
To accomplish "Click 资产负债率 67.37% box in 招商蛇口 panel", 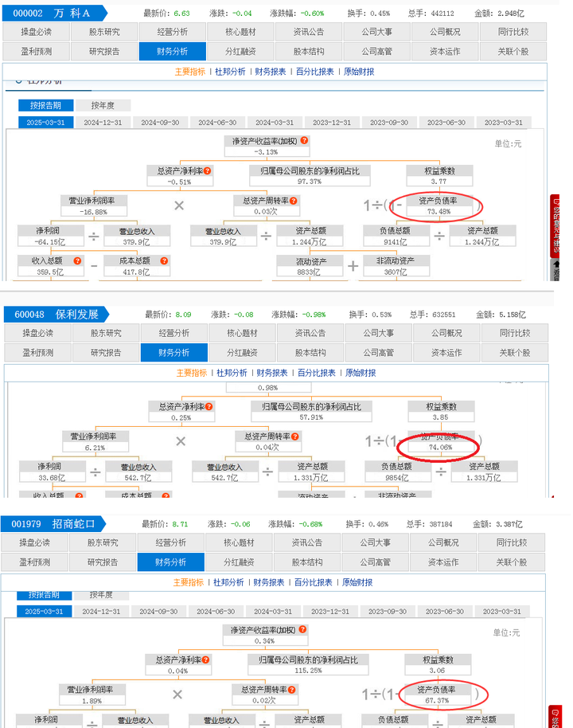I will [x=437, y=695].
